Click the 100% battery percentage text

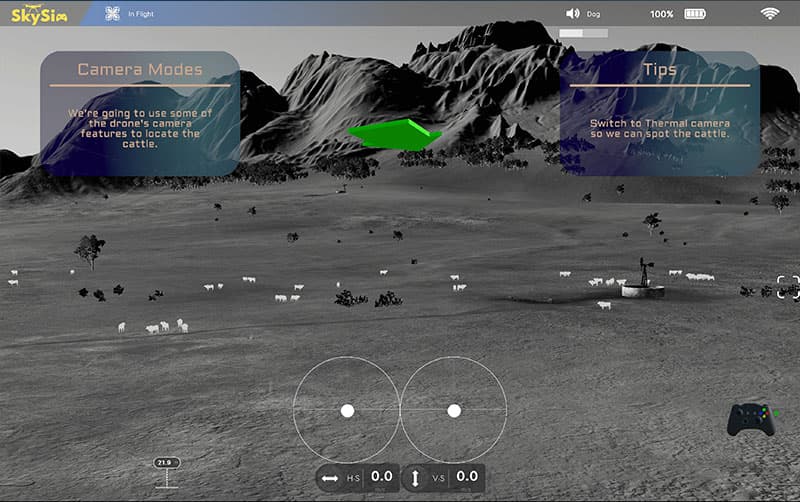[x=661, y=14]
